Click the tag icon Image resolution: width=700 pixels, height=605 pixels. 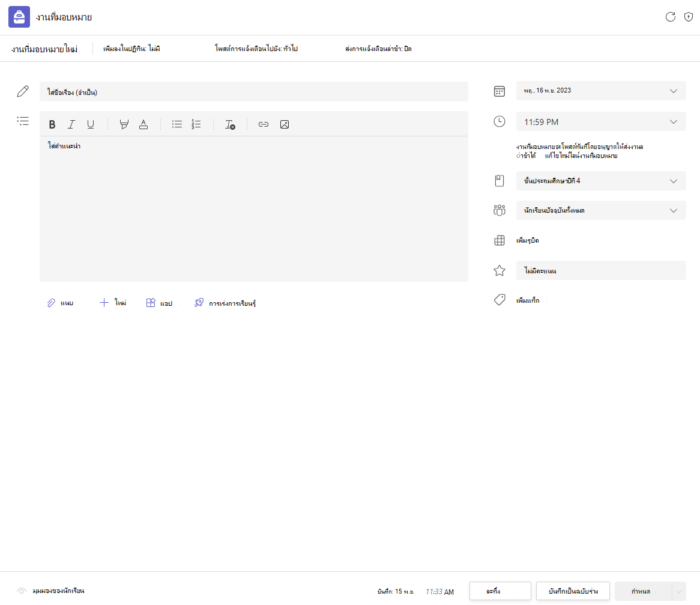point(499,300)
